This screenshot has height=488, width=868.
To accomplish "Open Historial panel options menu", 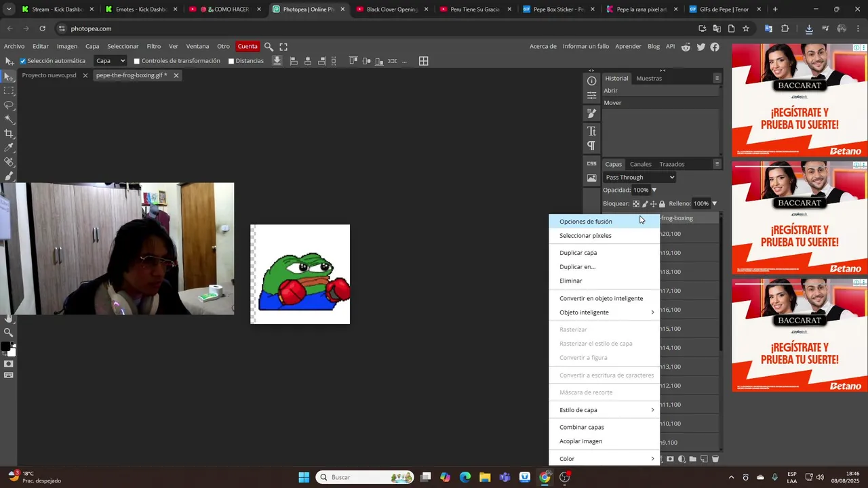I will point(717,78).
